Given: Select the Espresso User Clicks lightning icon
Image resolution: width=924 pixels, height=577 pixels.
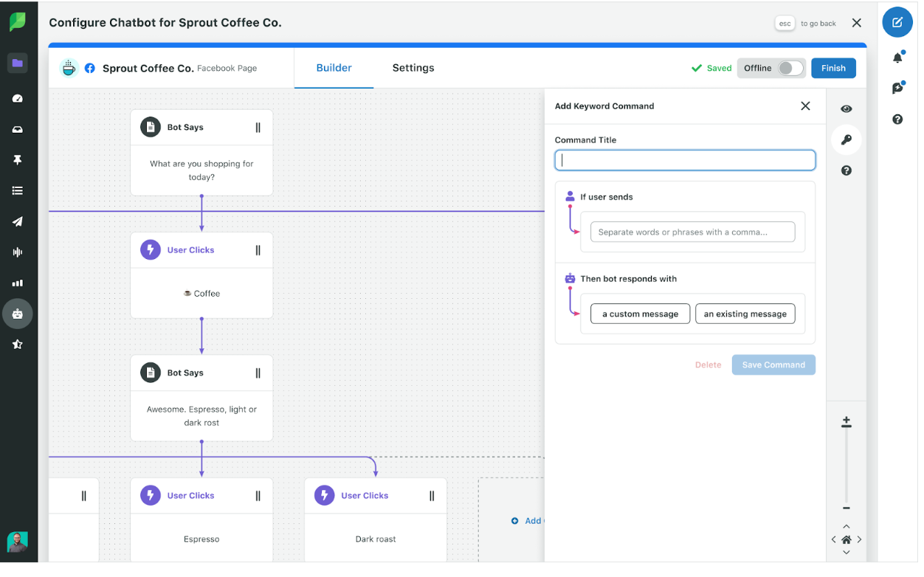Looking at the screenshot, I should pyautogui.click(x=151, y=495).
